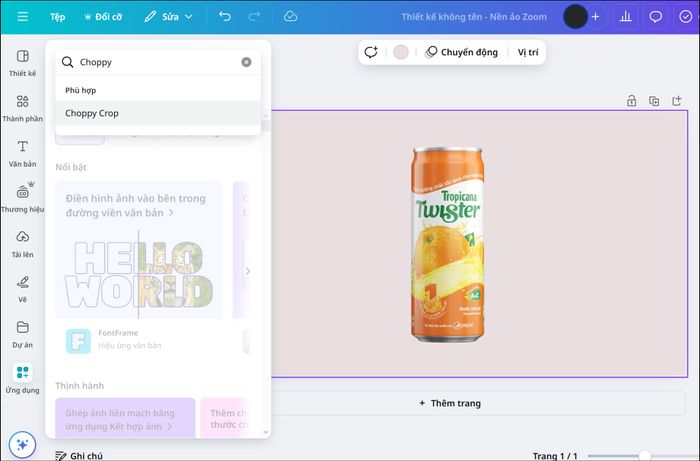
Task: Click the app panel scrollbar
Action: click(x=266, y=125)
